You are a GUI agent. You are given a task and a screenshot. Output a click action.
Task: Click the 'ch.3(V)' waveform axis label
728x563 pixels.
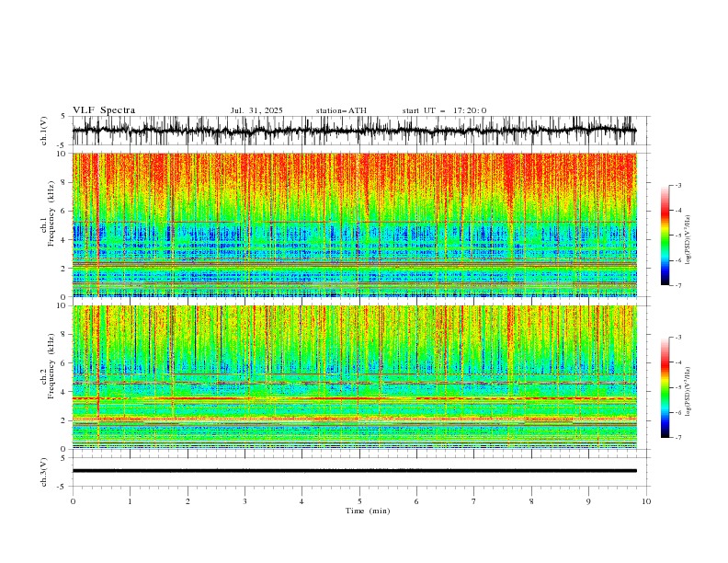point(44,472)
